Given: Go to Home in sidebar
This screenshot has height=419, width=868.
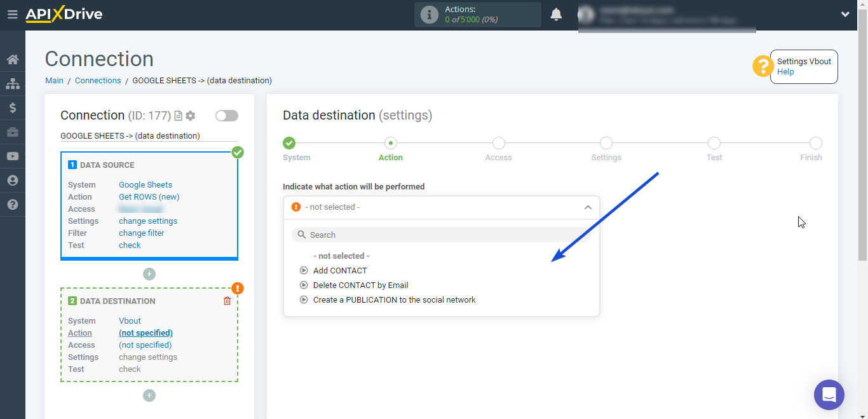Looking at the screenshot, I should (12, 60).
